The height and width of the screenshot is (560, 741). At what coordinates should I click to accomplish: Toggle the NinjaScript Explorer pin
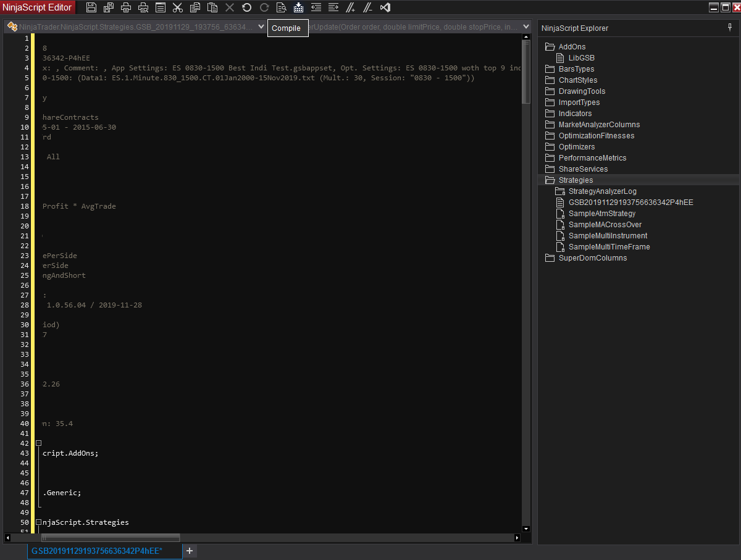click(731, 28)
